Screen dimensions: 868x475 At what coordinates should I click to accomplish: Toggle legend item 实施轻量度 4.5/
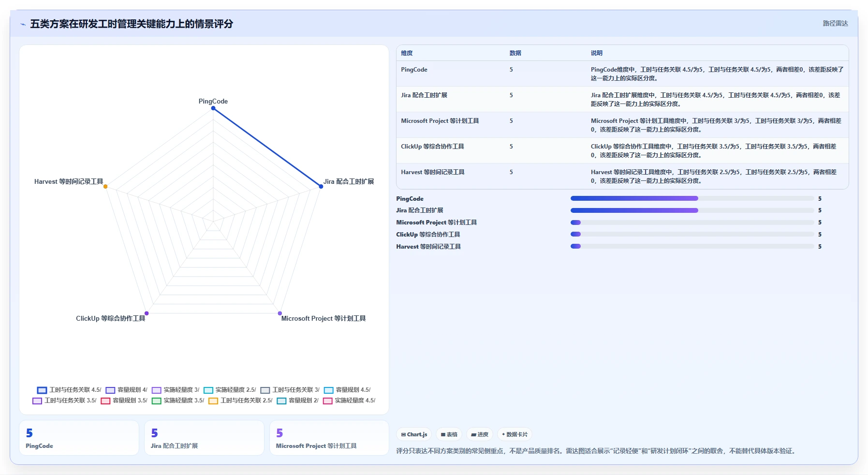(x=349, y=401)
